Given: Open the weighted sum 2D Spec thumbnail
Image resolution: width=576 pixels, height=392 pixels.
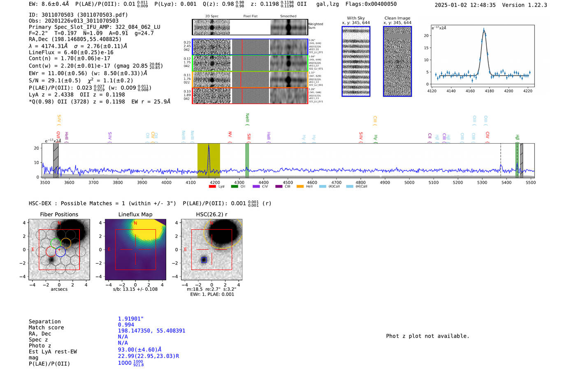Looking at the screenshot, I should point(211,27).
